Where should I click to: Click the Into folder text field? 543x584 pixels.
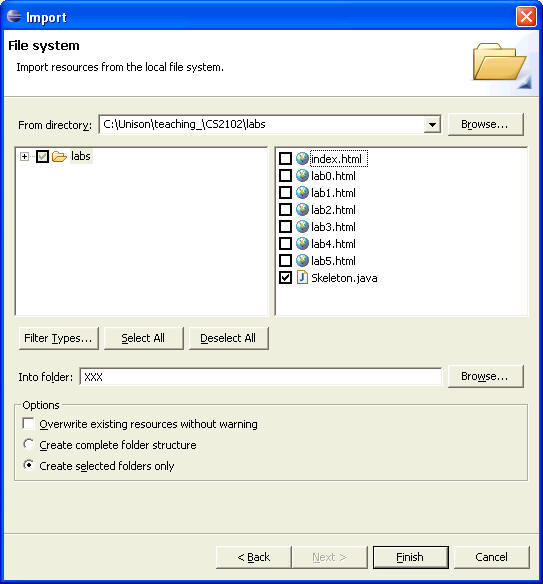[261, 377]
